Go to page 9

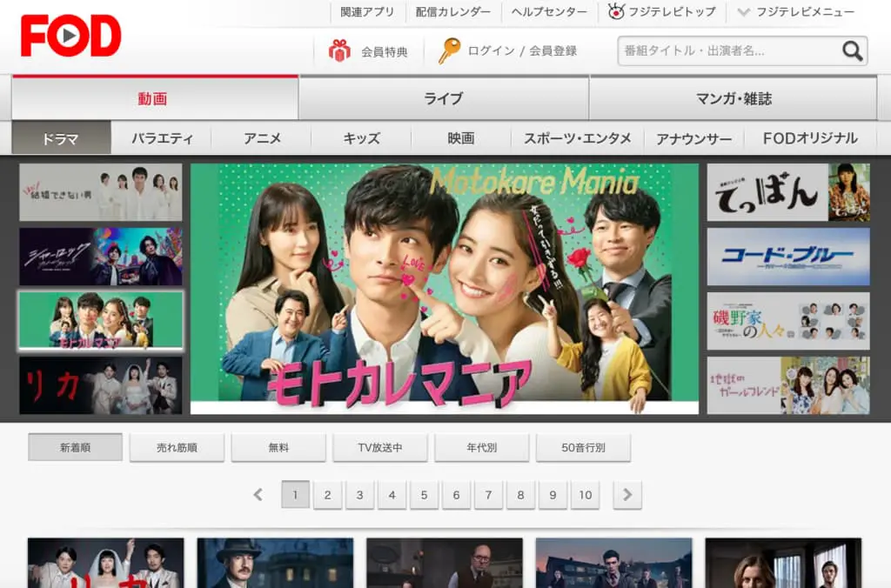tap(553, 495)
